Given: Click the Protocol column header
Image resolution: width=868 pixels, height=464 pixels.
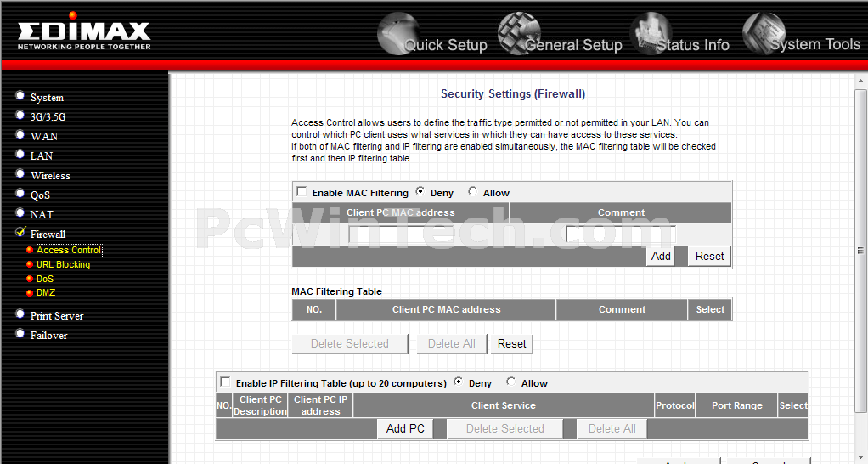Looking at the screenshot, I should (675, 405).
